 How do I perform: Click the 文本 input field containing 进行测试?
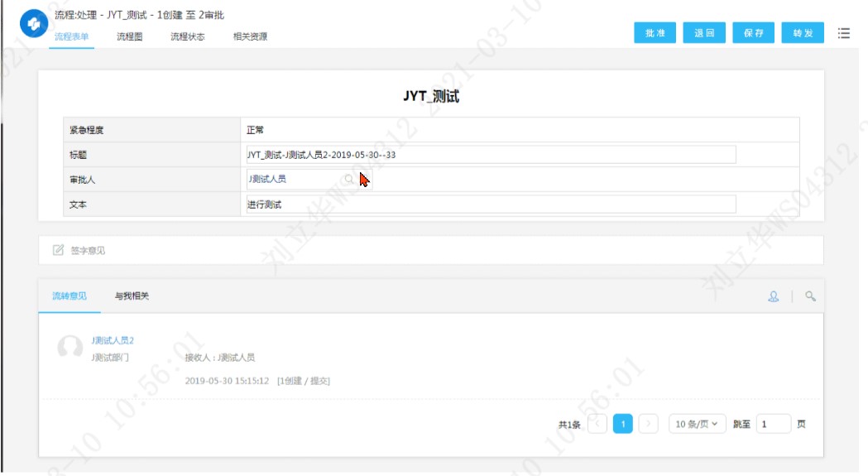[x=491, y=204]
